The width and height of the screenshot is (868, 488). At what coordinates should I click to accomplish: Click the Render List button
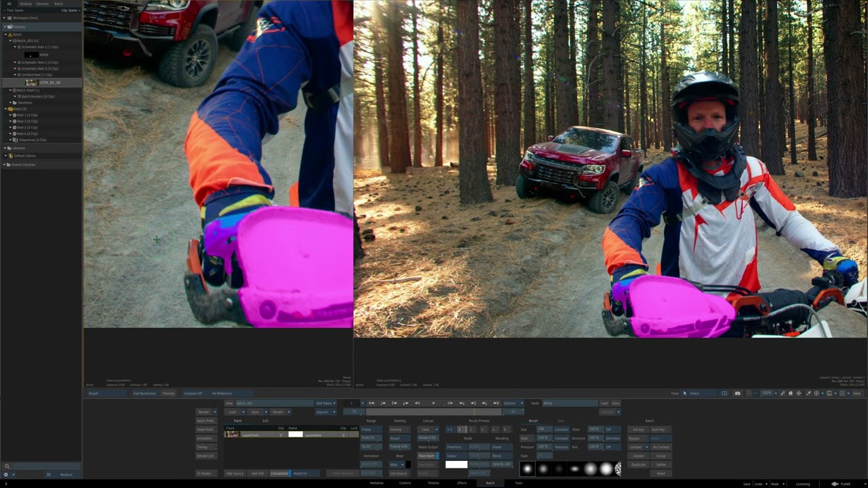[x=206, y=456]
